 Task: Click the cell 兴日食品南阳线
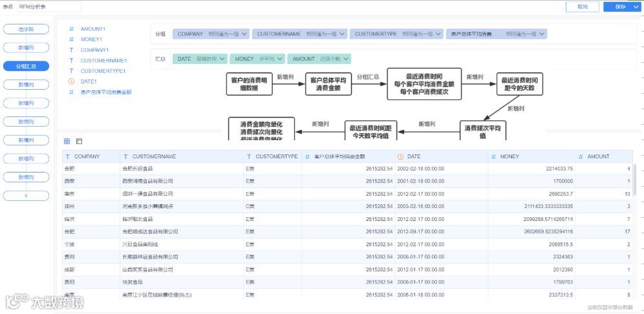tap(182, 244)
